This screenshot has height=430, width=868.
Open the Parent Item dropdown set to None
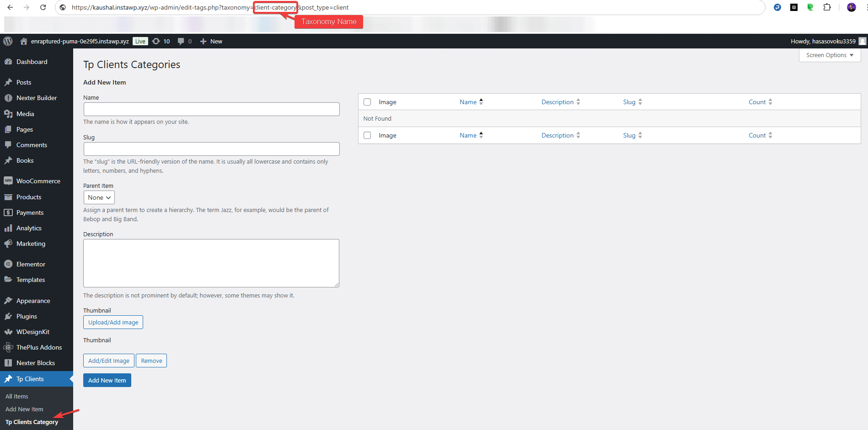[99, 197]
